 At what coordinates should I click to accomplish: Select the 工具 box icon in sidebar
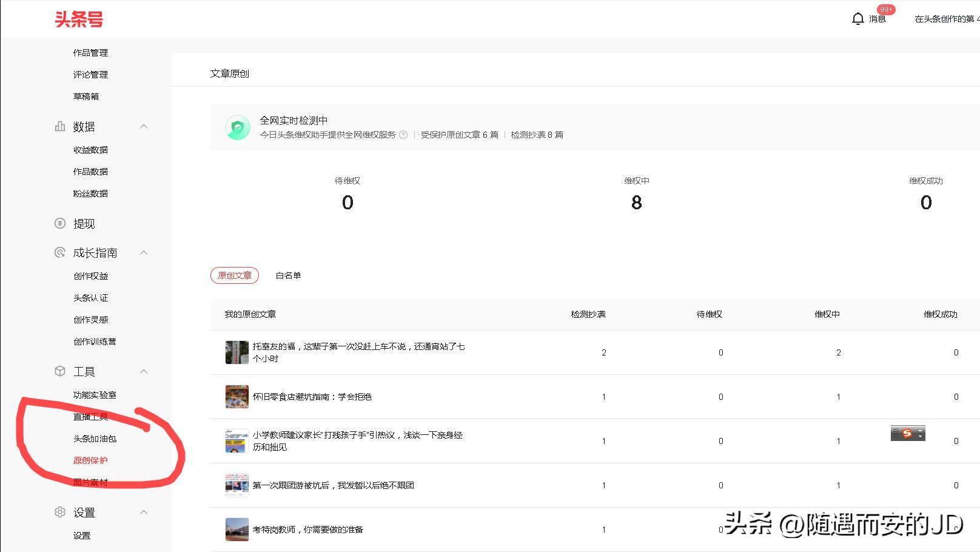[x=59, y=371]
